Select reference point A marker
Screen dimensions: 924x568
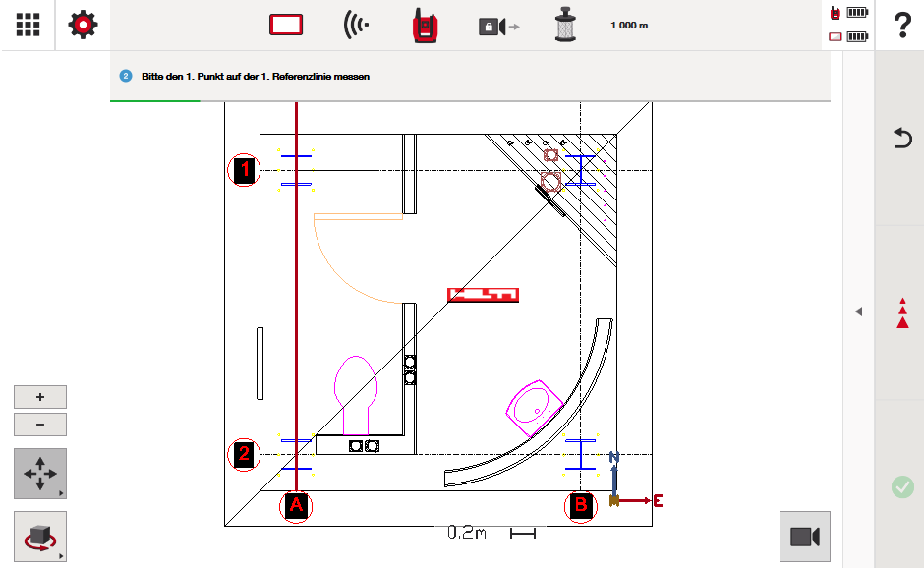coord(296,506)
